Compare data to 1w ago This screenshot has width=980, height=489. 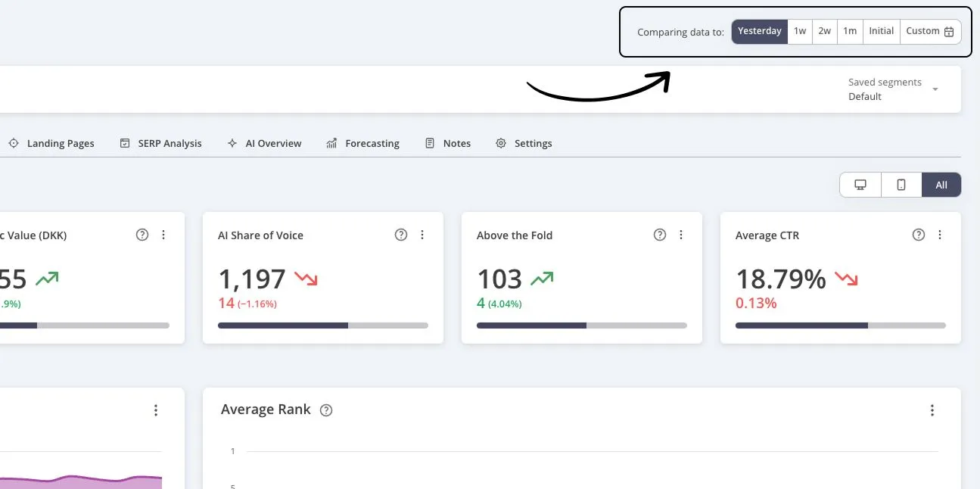(800, 31)
